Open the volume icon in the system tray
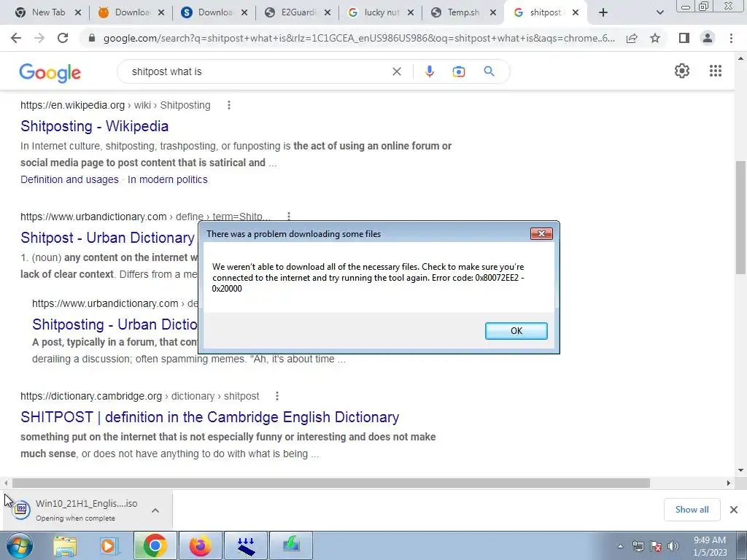 (673, 546)
